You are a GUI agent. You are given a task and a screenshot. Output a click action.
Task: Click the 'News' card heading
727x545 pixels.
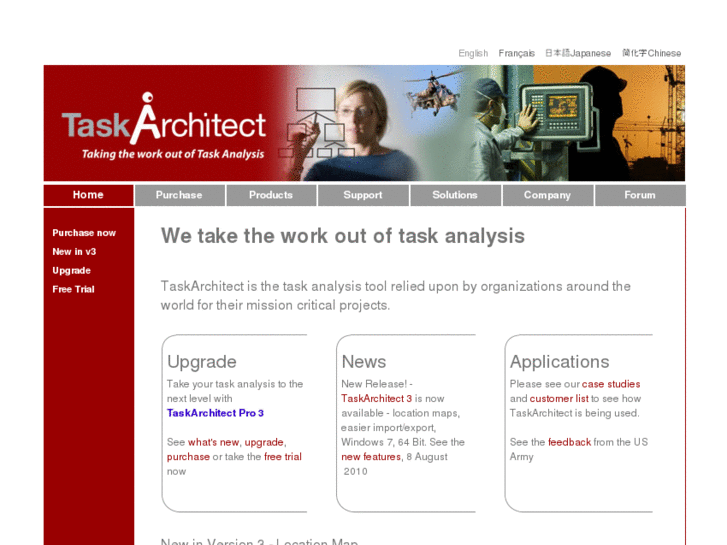[364, 362]
